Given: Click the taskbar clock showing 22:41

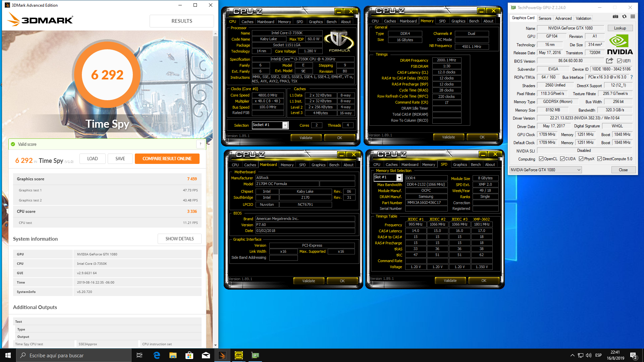Looking at the screenshot, I should pyautogui.click(x=615, y=355).
